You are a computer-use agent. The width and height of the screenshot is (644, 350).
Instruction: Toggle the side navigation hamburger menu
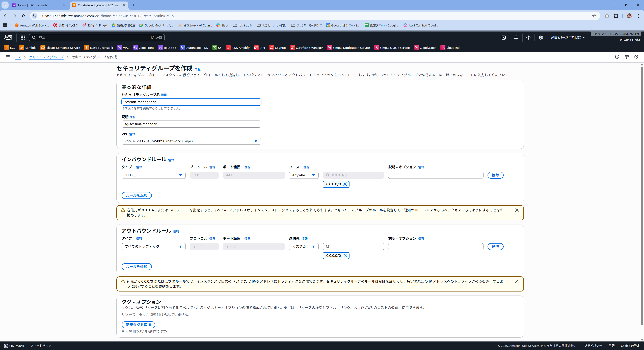coord(8,57)
